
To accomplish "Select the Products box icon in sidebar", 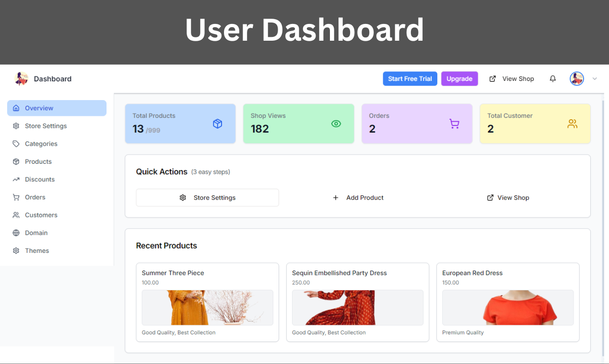I will pyautogui.click(x=16, y=161).
